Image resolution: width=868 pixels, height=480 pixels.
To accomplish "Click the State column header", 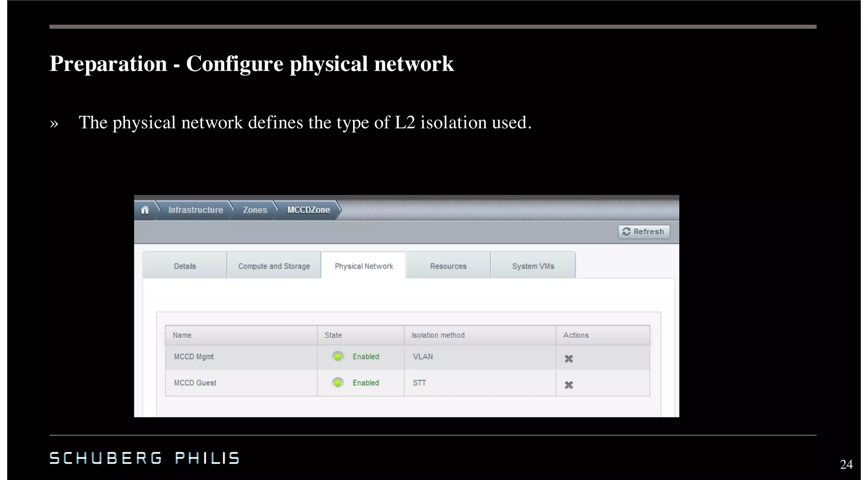I will click(x=361, y=335).
